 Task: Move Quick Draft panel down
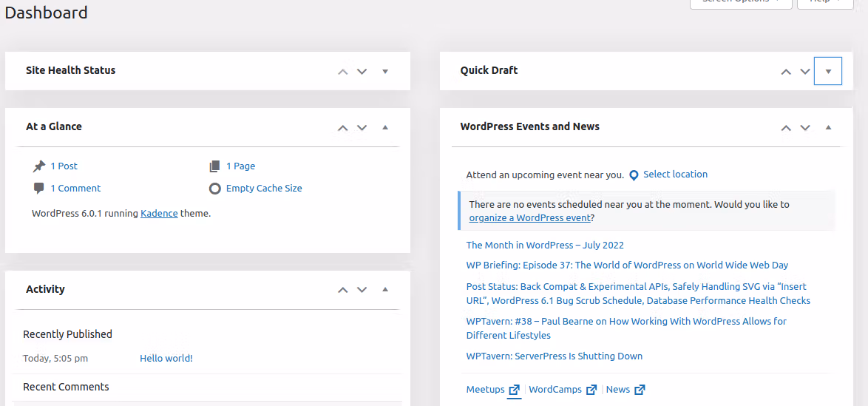tap(805, 72)
